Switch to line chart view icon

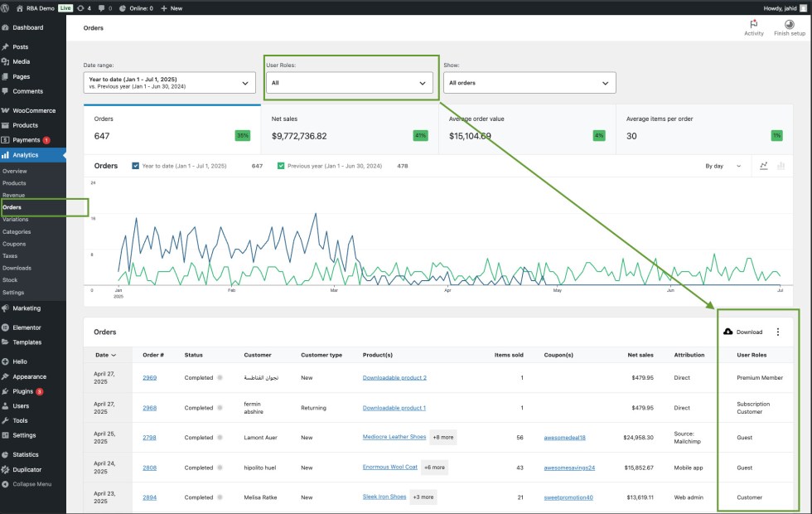pos(764,166)
